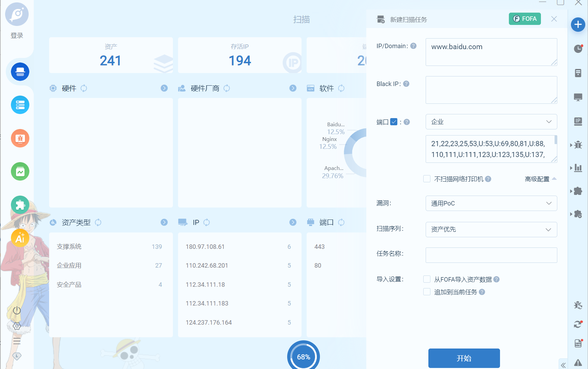Refresh the 硬件 panel

(84, 88)
